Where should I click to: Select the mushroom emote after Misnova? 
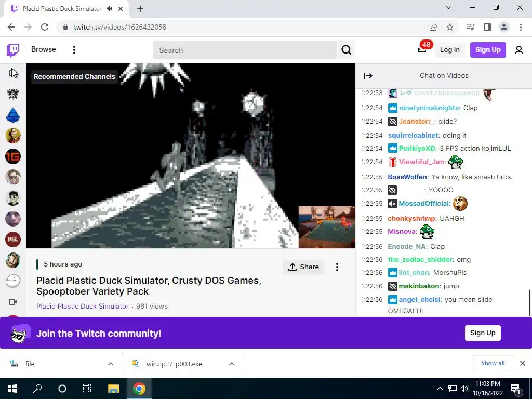coord(427,232)
